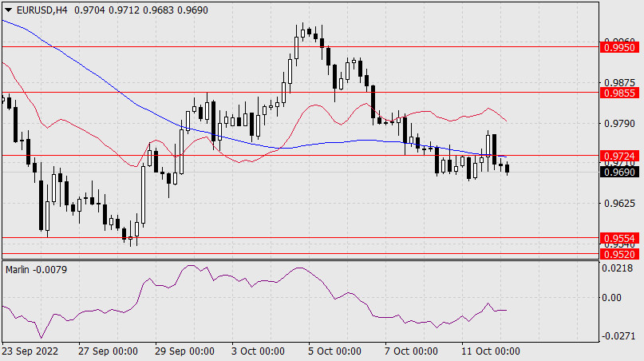Click the 11 Oct 00:00 date label
Image resolution: width=644 pixels, height=361 pixels.
(491, 351)
